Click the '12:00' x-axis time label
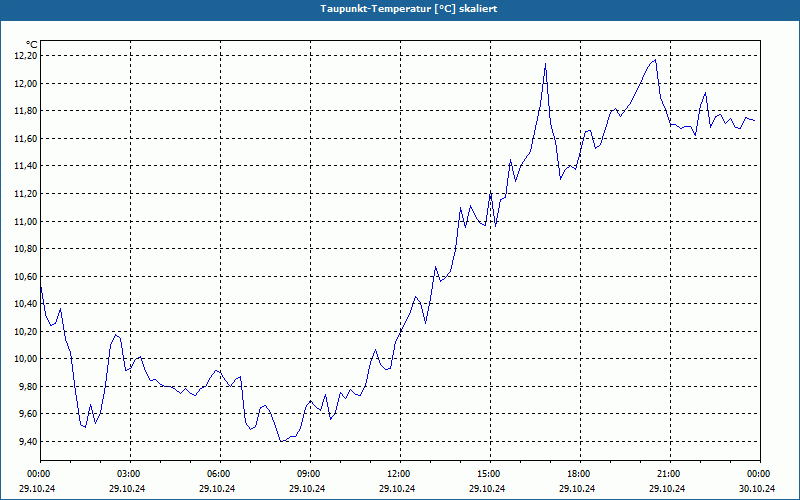Viewport: 800px width, 500px height. 397,474
